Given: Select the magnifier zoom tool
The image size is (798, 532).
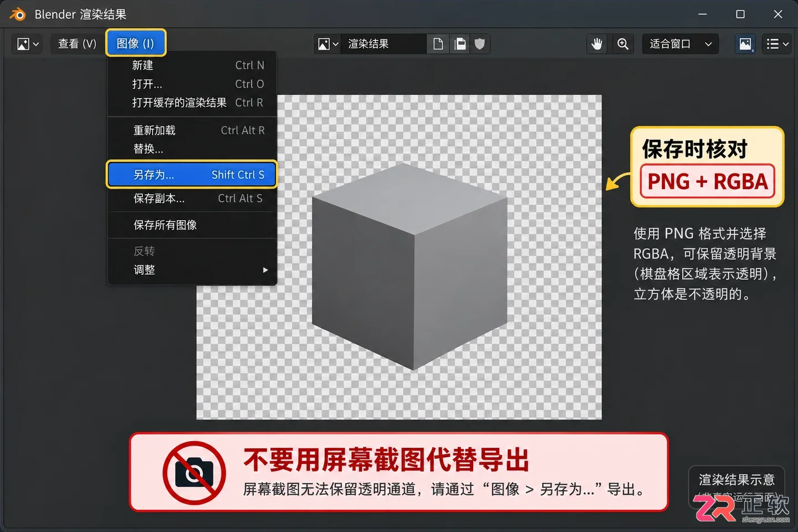Looking at the screenshot, I should (x=623, y=44).
